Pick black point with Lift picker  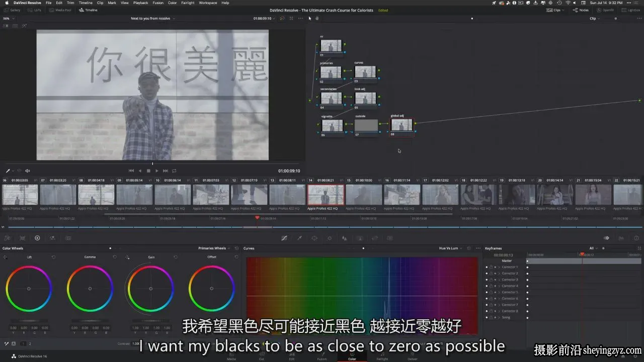pyautogui.click(x=5, y=257)
